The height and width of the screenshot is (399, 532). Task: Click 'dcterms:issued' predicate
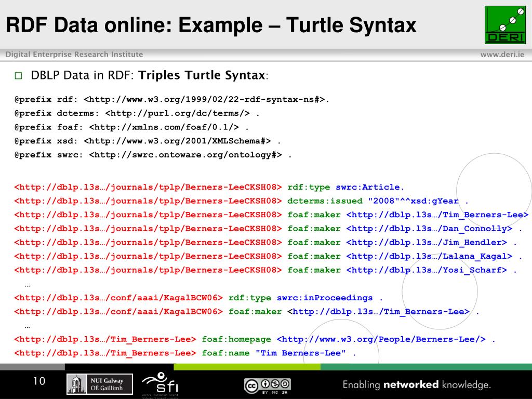325,201
